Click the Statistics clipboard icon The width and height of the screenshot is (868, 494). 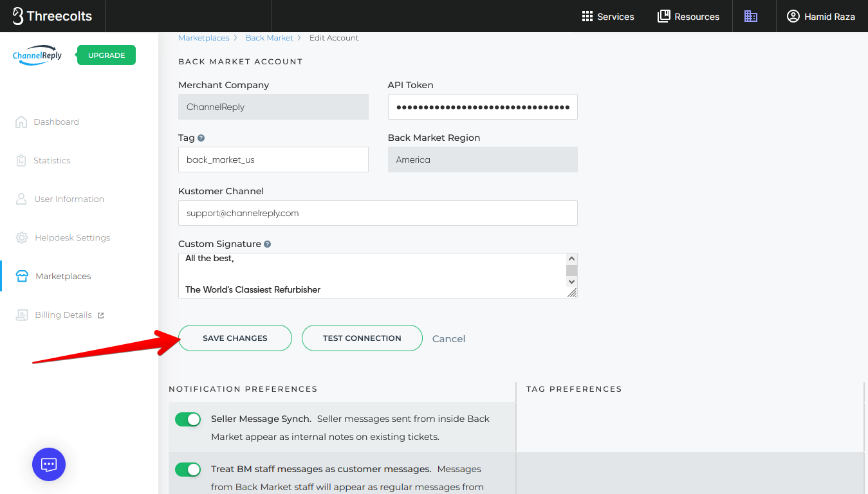(x=21, y=161)
